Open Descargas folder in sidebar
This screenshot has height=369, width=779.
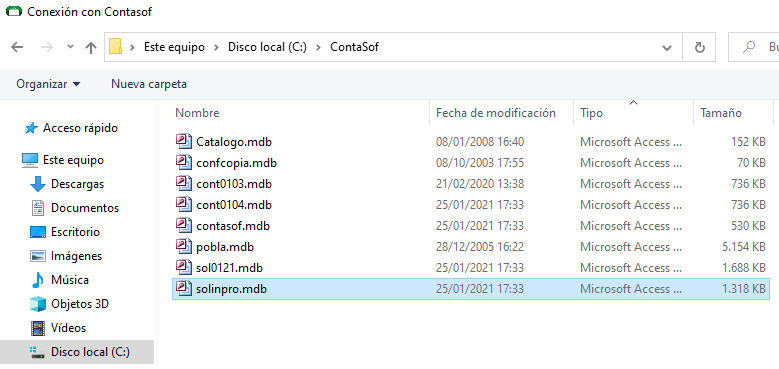(78, 184)
